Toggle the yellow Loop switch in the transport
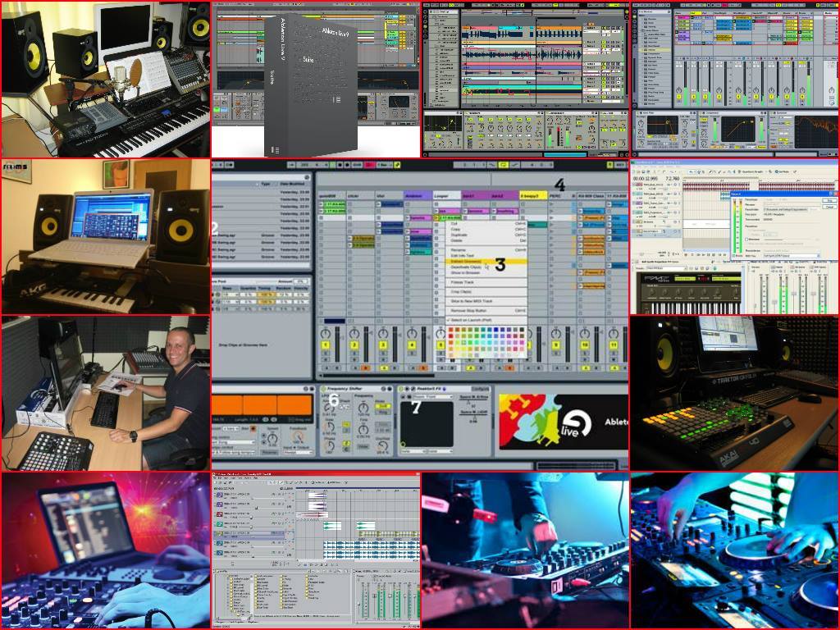The height and width of the screenshot is (630, 840). (504, 164)
